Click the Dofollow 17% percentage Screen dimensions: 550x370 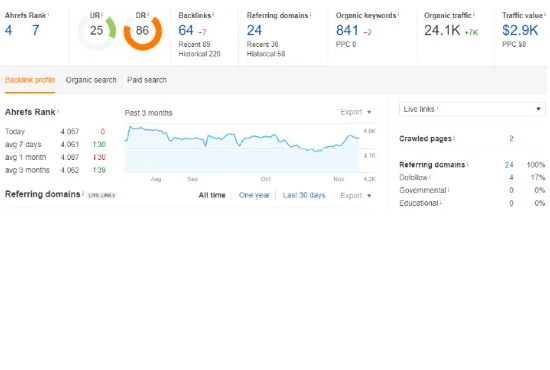538,177
